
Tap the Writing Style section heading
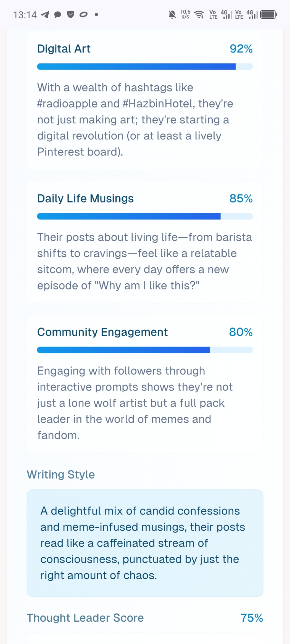coord(61,475)
